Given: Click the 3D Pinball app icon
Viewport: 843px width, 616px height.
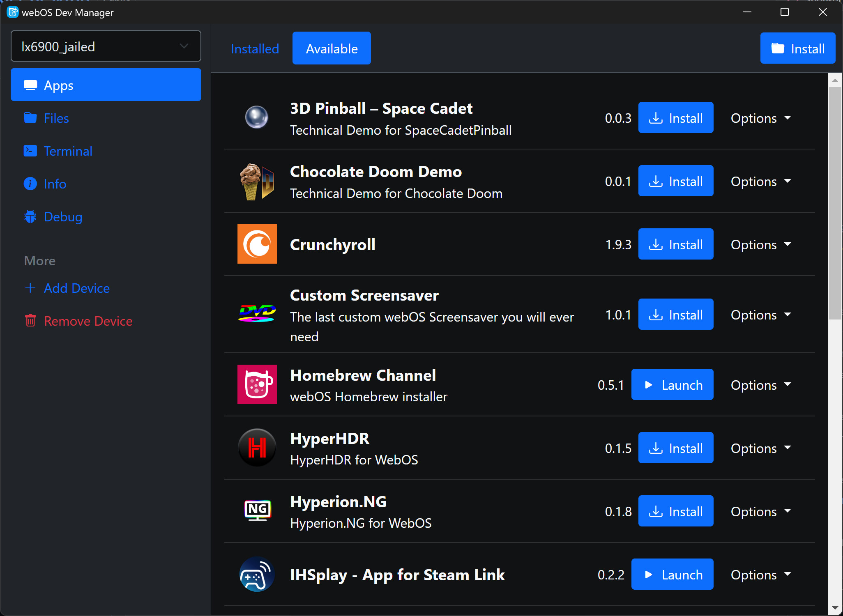Looking at the screenshot, I should (257, 117).
